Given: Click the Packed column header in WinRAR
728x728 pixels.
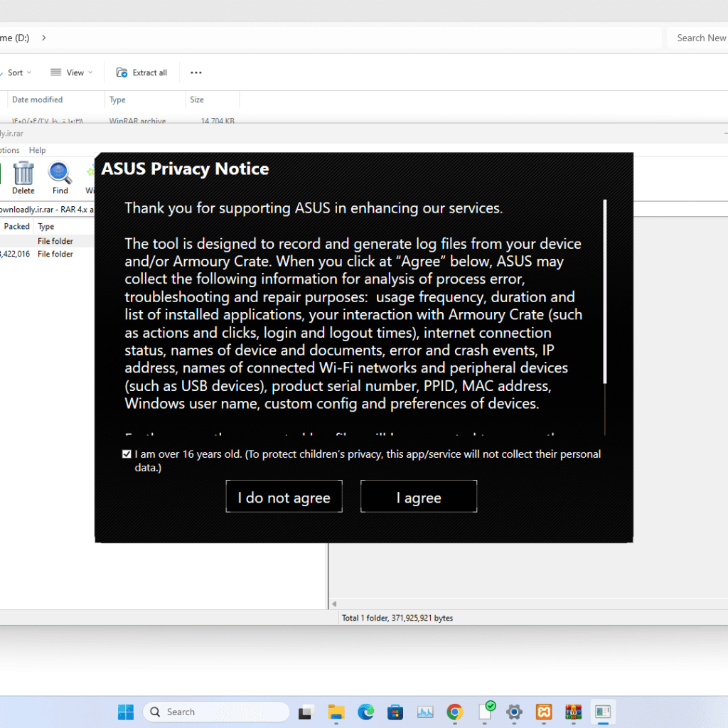Looking at the screenshot, I should [x=17, y=227].
